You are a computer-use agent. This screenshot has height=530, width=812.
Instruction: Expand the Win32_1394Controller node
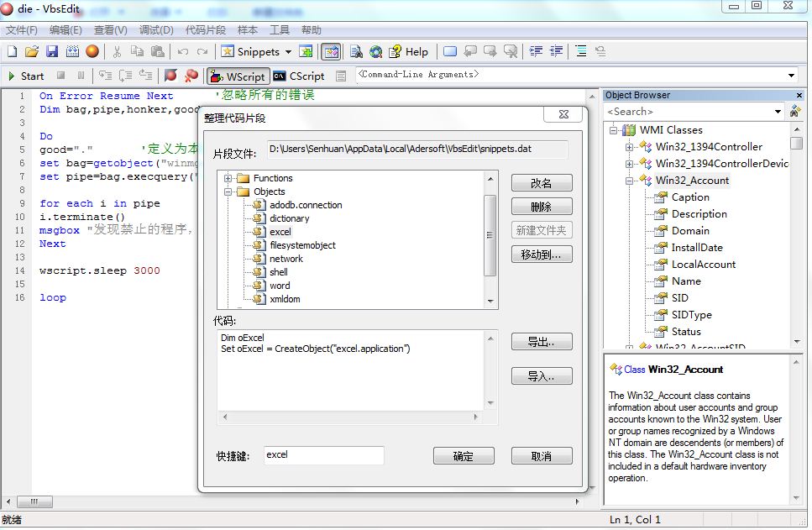(629, 147)
